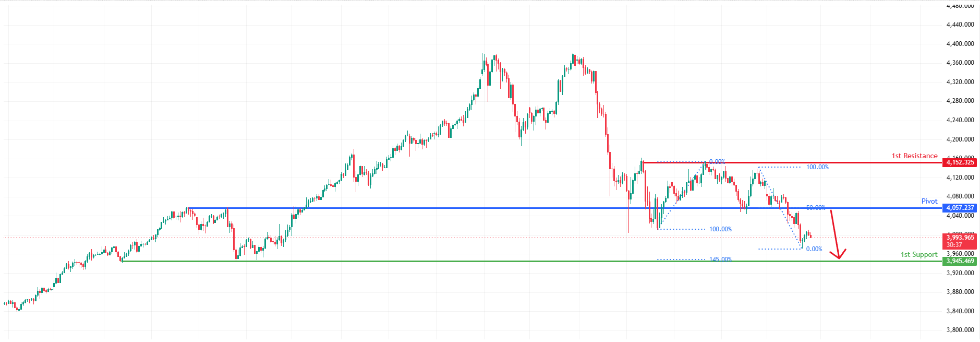Click the green 1st Support price tag 3,945.469
Viewport: 980px width, 342px height.
[x=960, y=261]
